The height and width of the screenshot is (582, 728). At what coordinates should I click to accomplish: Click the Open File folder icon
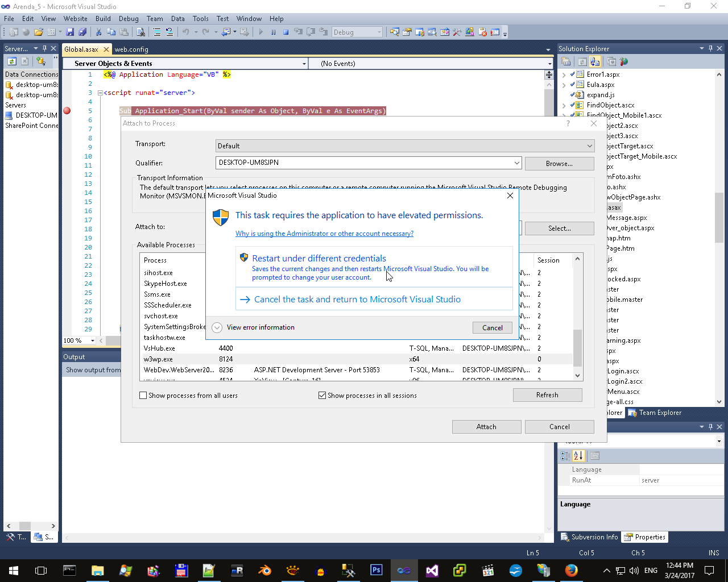[39, 32]
